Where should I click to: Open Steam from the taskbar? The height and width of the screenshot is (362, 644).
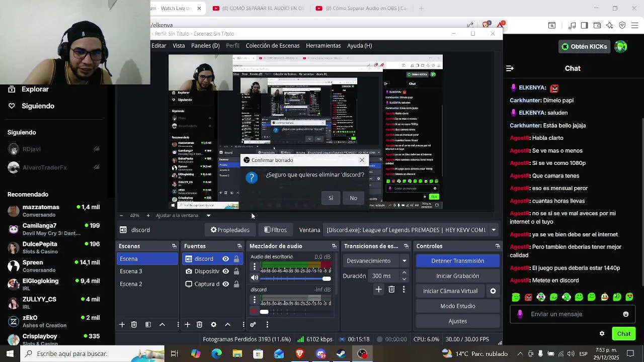341,353
